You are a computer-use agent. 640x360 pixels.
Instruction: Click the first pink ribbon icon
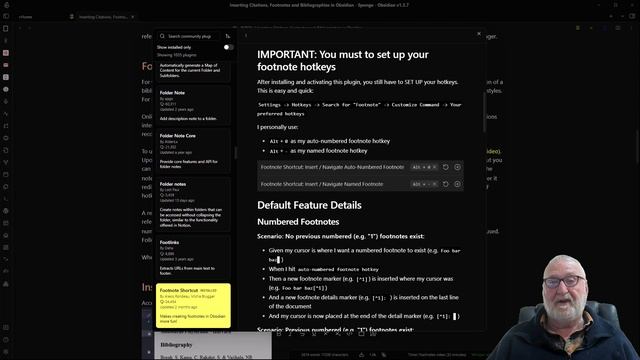click(x=6, y=53)
